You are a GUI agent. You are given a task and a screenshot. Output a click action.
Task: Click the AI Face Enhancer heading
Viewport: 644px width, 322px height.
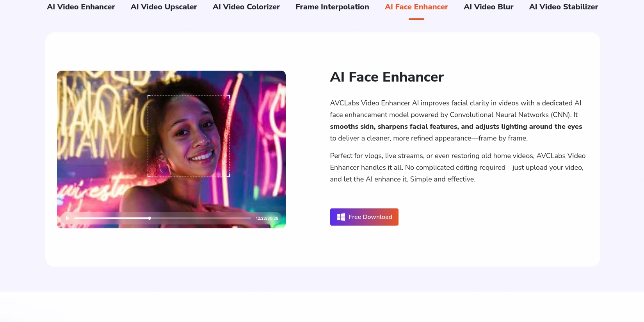coord(386,77)
